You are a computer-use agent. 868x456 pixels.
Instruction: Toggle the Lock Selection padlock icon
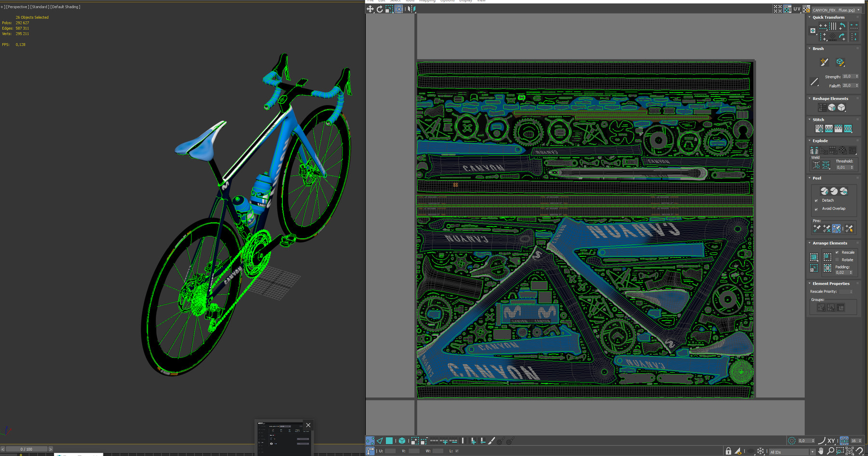(729, 451)
